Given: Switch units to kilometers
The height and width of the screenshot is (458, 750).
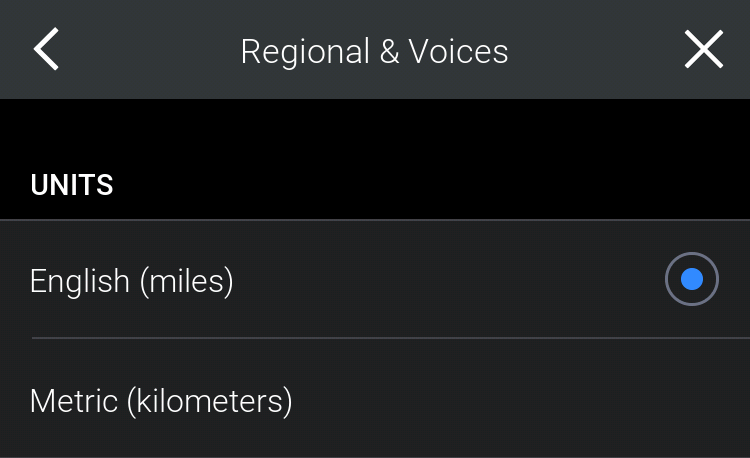Looking at the screenshot, I should coord(375,401).
